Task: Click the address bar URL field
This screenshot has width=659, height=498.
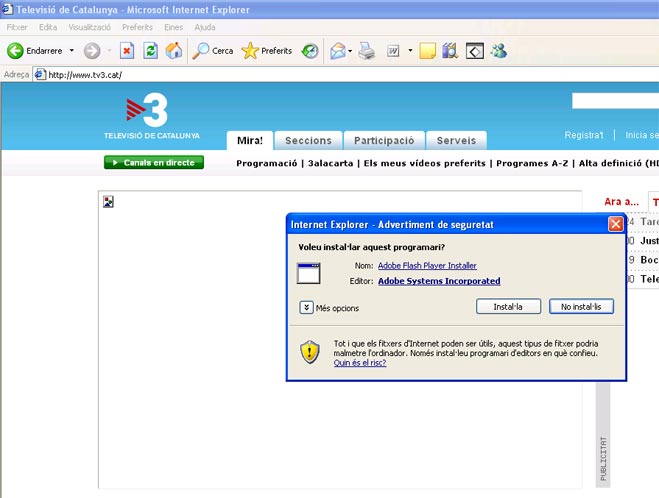Action: [x=345, y=75]
